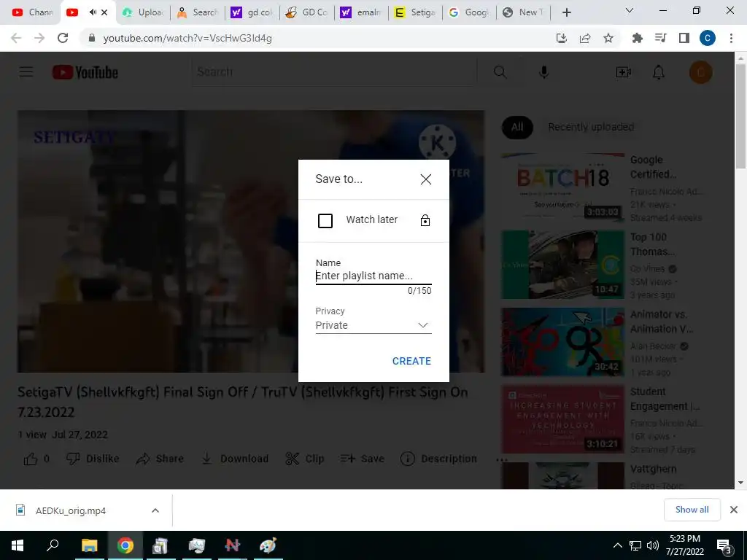The height and width of the screenshot is (560, 747).
Task: Switch to the Setiga tab
Action: coord(415,12)
